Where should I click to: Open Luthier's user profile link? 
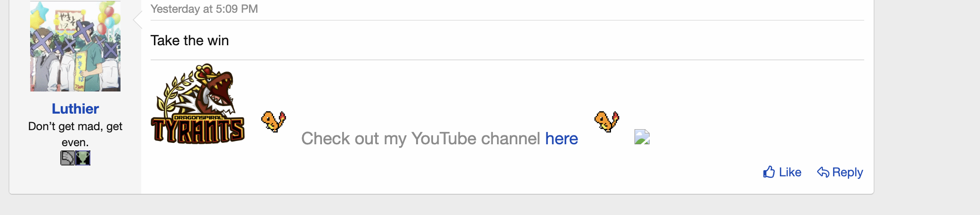point(75,109)
